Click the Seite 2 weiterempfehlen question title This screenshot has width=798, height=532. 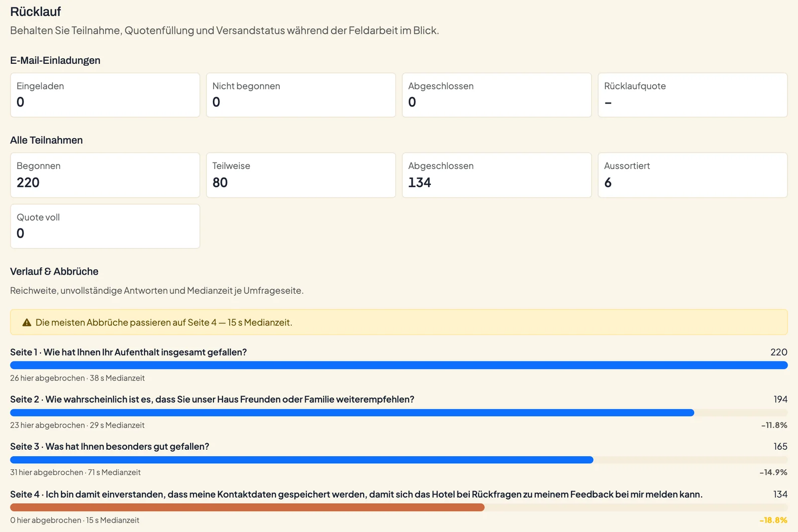point(212,399)
